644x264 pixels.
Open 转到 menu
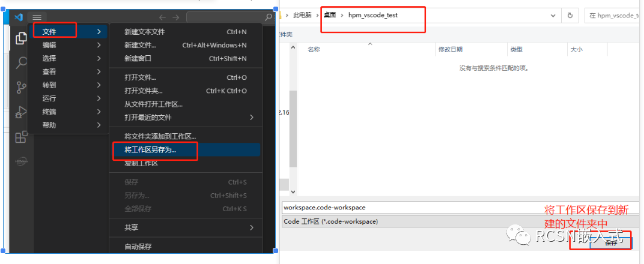coord(68,85)
